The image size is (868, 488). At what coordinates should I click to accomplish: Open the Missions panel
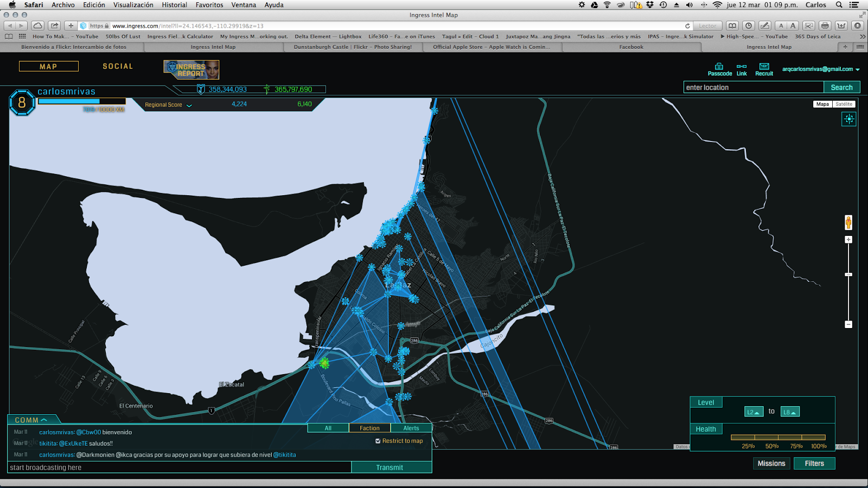coord(771,463)
